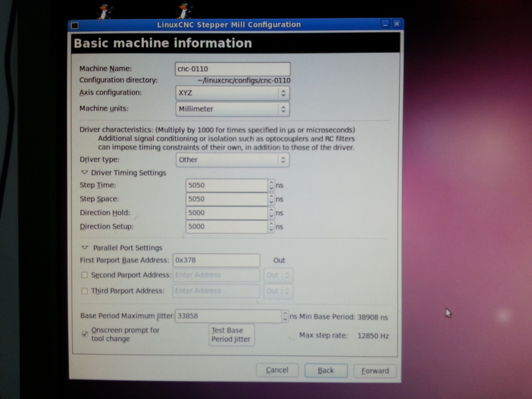Increase the Direction Hold value with up arrow
532x399 pixels.
[271, 210]
